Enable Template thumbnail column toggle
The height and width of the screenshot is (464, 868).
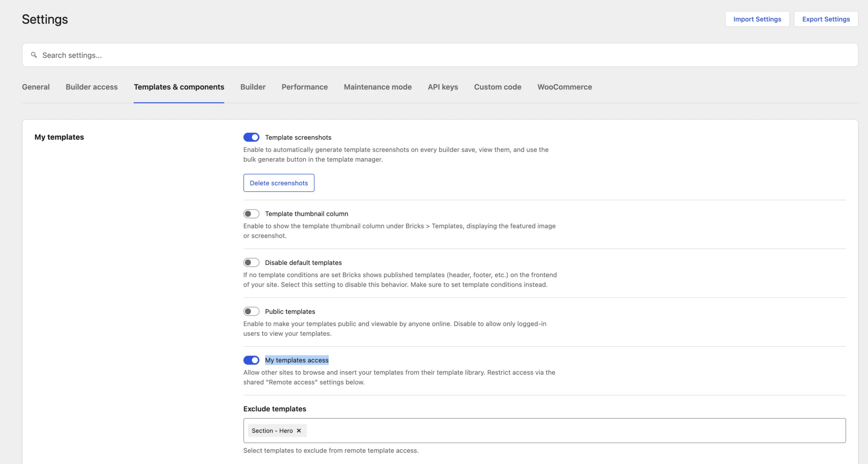[x=251, y=213]
